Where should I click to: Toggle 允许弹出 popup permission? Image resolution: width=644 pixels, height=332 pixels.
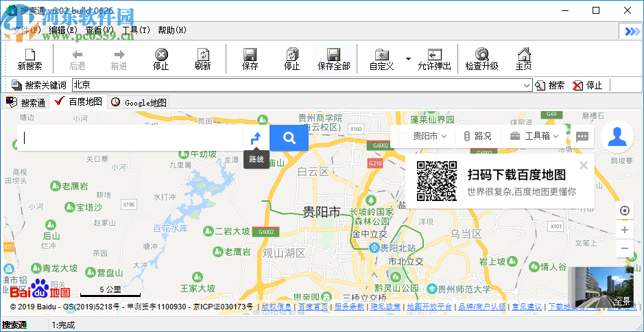pyautogui.click(x=435, y=60)
